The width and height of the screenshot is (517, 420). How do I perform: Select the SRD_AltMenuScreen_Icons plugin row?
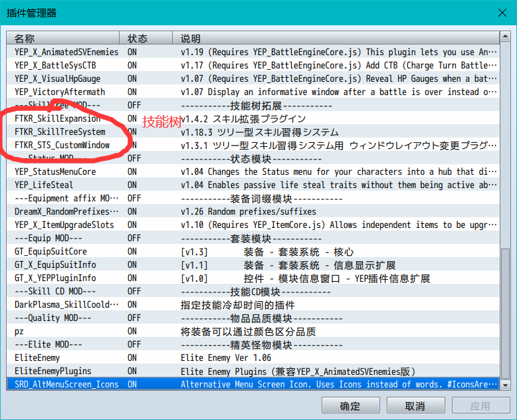tap(253, 384)
